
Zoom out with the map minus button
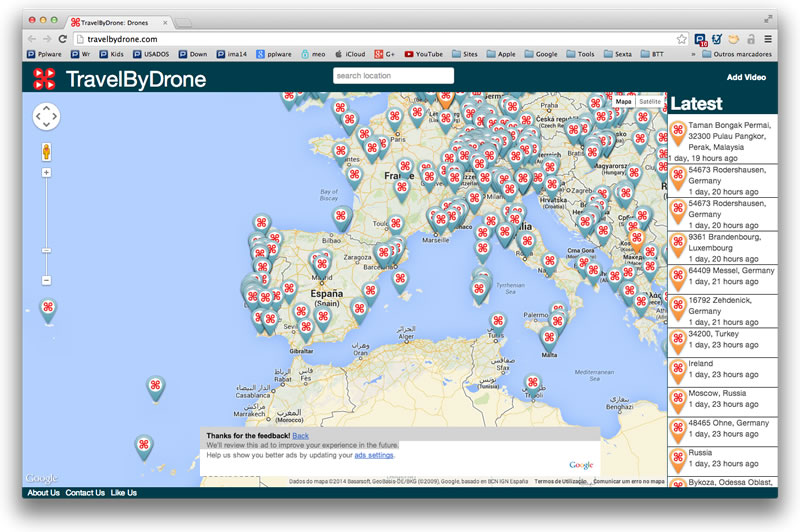click(46, 280)
